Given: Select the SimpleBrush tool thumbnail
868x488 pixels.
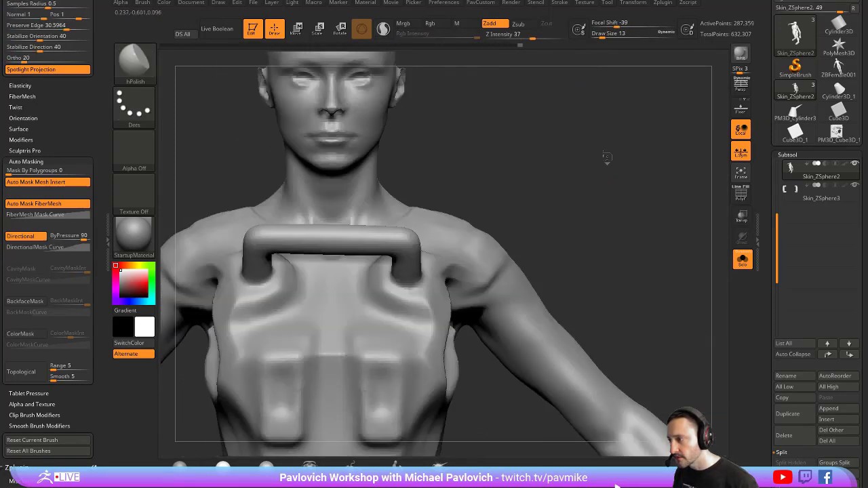Looking at the screenshot, I should coord(795,68).
